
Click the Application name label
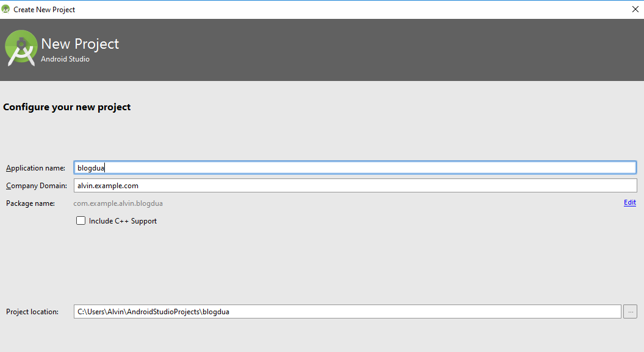click(x=35, y=168)
